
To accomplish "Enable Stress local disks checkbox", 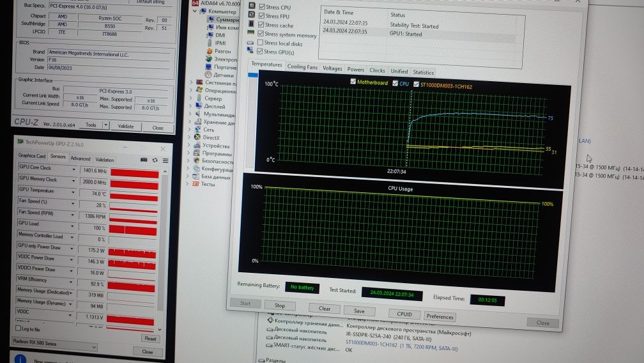I will 260,42.
